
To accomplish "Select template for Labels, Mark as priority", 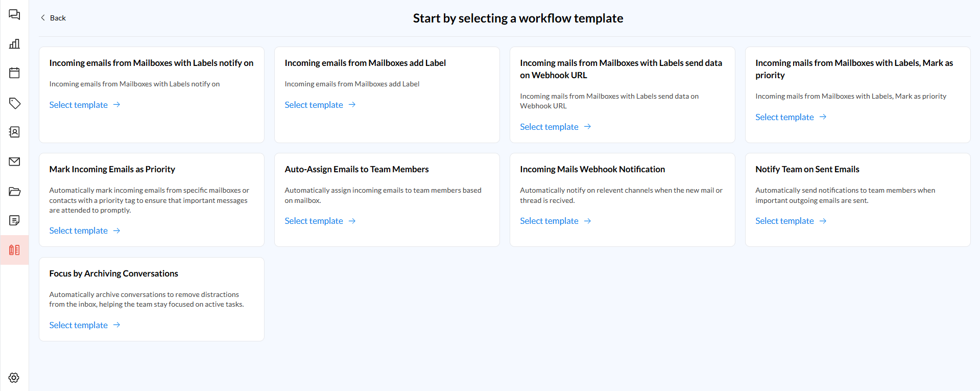I will tap(791, 117).
